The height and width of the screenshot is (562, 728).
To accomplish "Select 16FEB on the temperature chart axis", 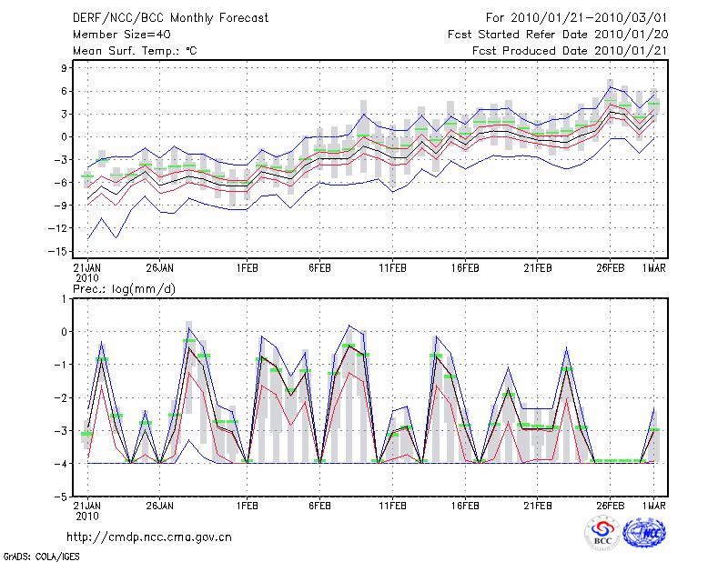I will pyautogui.click(x=465, y=268).
